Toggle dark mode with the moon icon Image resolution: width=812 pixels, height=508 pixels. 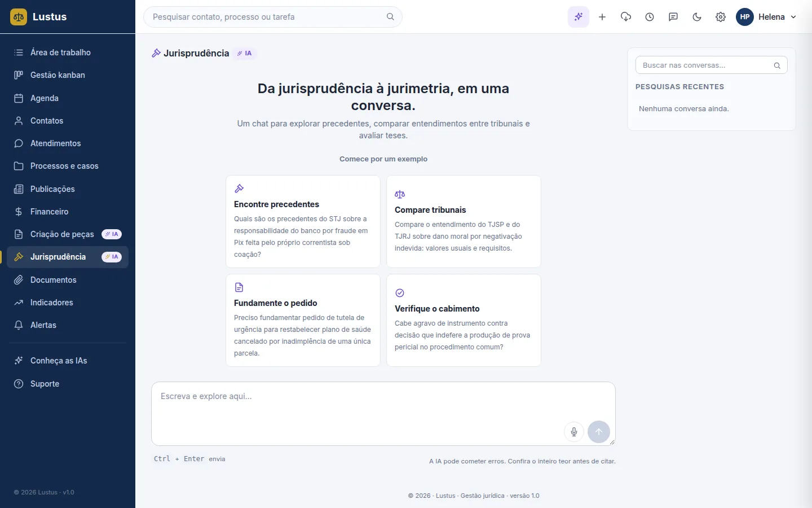coord(697,17)
